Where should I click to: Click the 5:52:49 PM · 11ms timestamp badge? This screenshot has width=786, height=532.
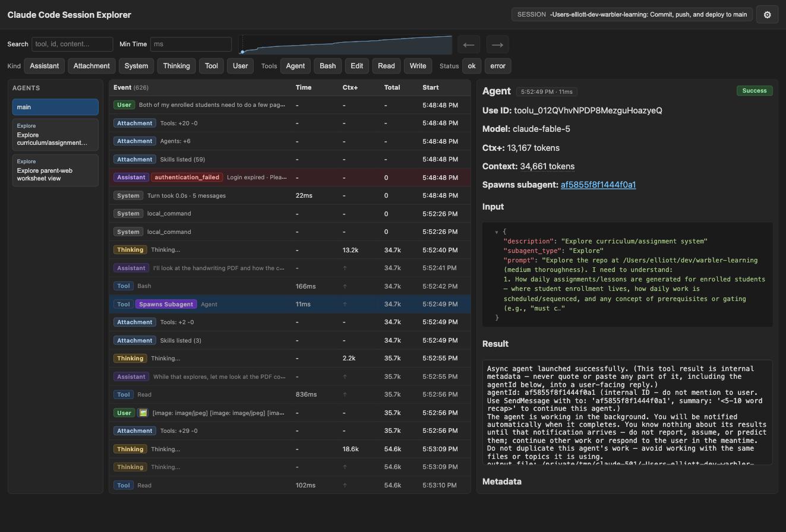point(547,91)
